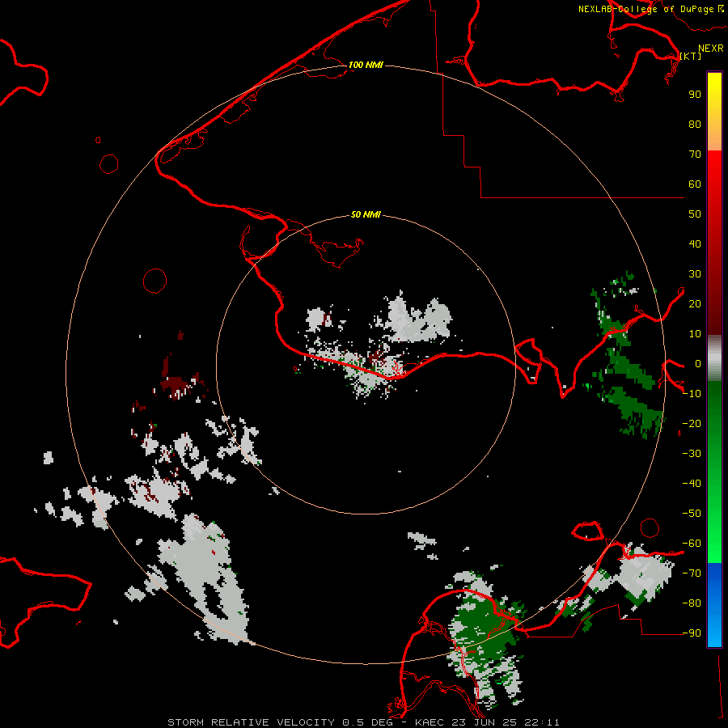The width and height of the screenshot is (728, 728).
Task: Click the 10 value on velocity scale
Action: click(x=695, y=334)
